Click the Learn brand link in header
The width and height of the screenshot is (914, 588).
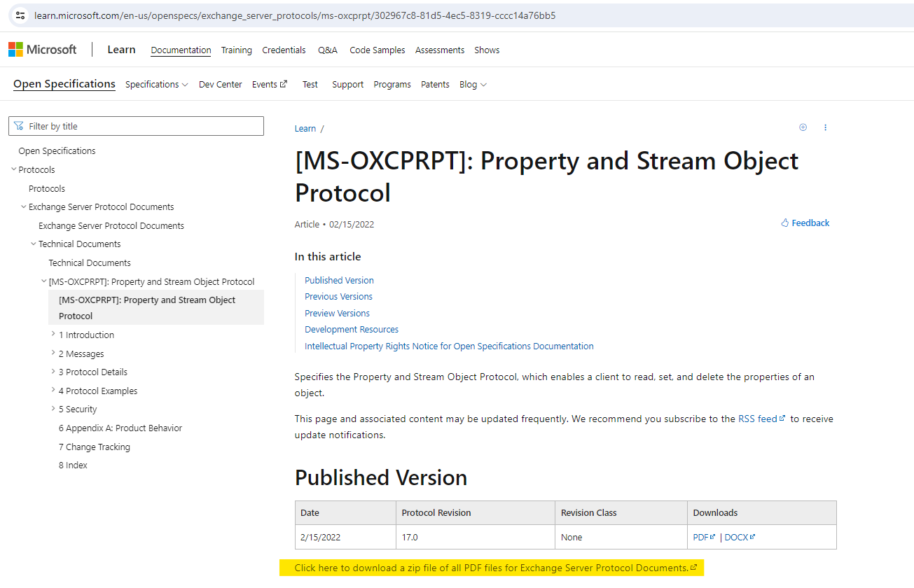click(x=121, y=50)
